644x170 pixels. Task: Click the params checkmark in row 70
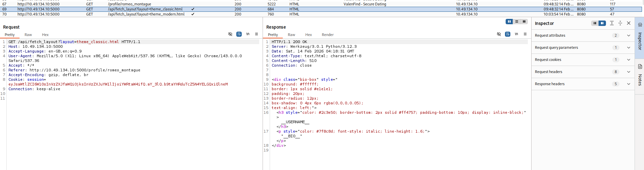point(193,14)
